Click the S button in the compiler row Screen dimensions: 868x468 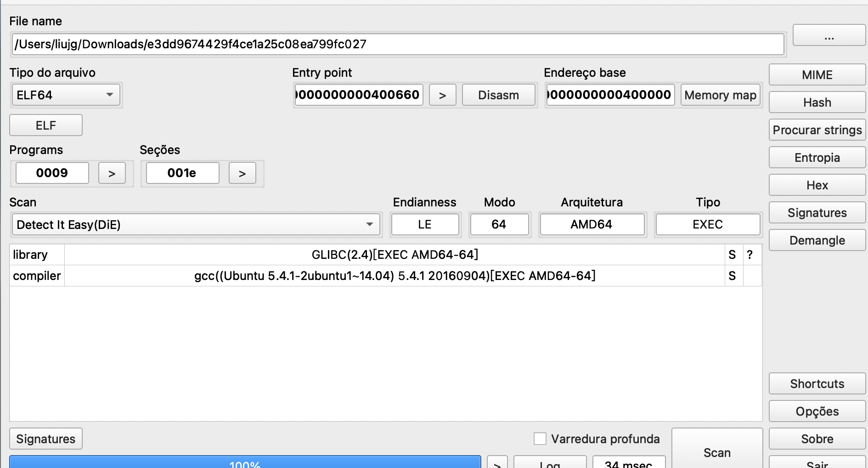732,276
